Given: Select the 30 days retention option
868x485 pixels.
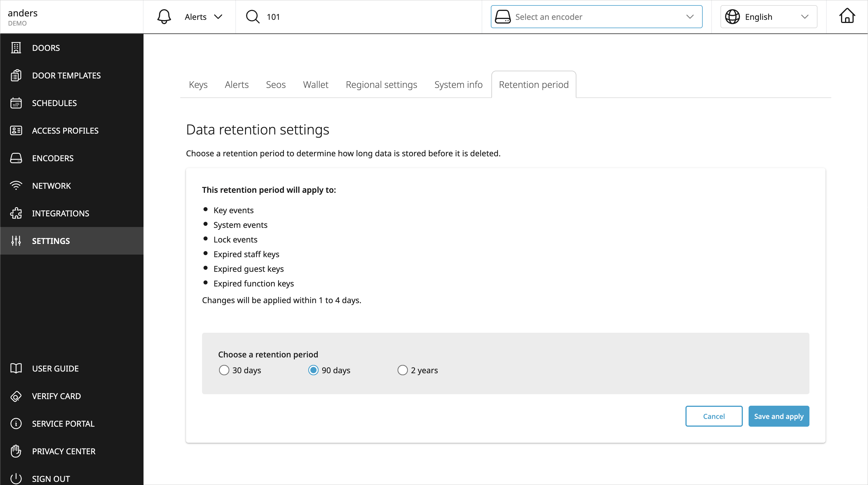Looking at the screenshot, I should coord(224,370).
